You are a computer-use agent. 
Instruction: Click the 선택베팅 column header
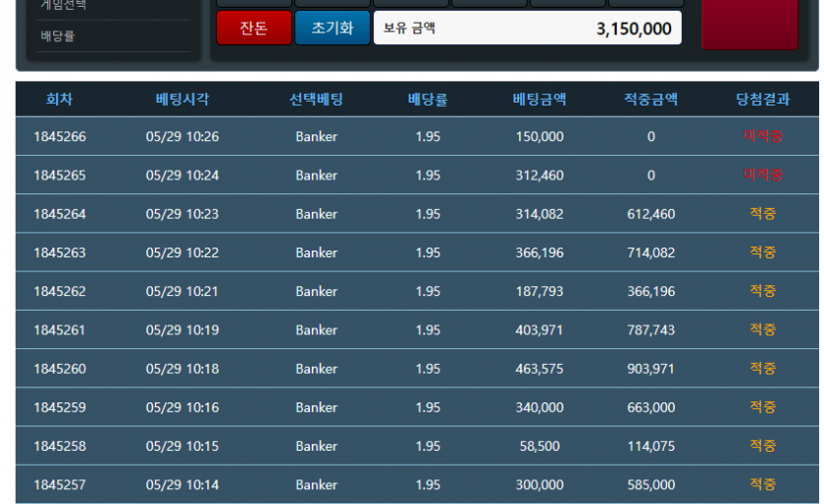(317, 100)
